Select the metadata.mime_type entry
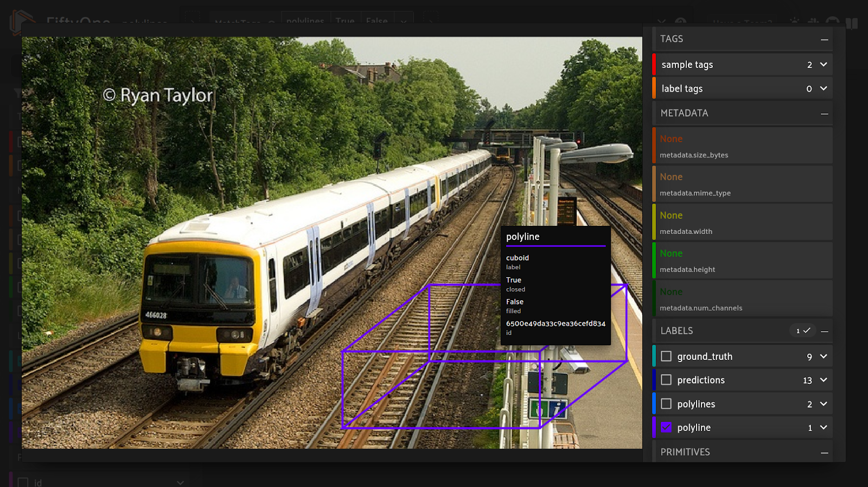The height and width of the screenshot is (487, 868). pyautogui.click(x=742, y=184)
